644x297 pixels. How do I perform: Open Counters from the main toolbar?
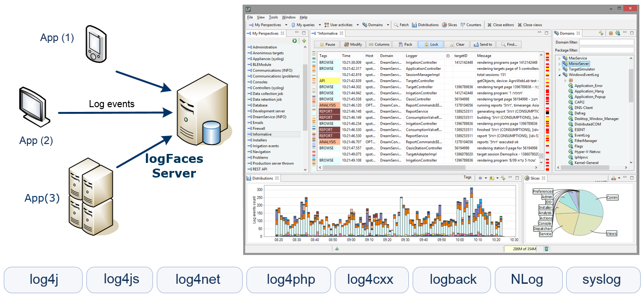(471, 25)
